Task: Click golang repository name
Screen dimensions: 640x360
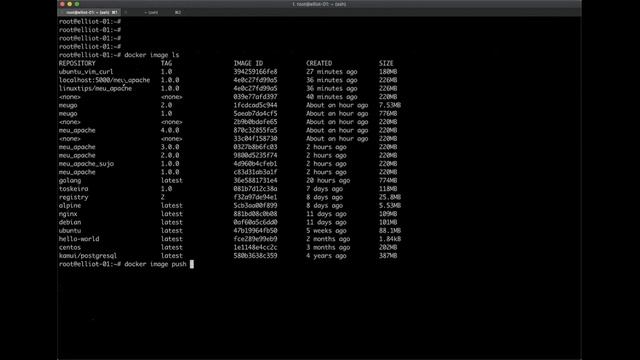Action: click(70, 180)
